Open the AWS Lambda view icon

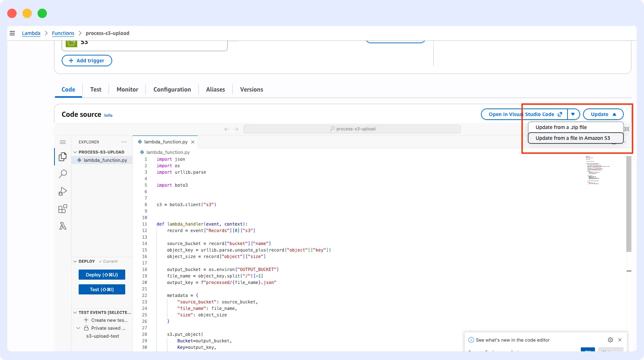[63, 226]
